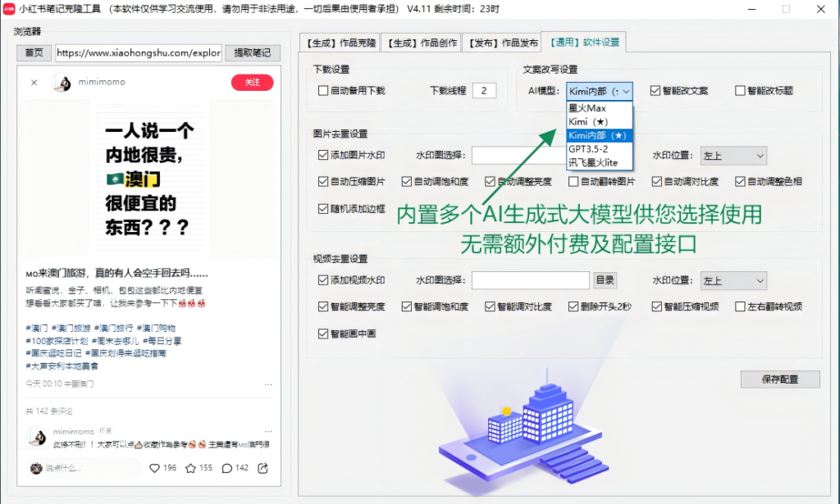Click the share icon below the note
The width and height of the screenshot is (840, 504).
[x=262, y=468]
